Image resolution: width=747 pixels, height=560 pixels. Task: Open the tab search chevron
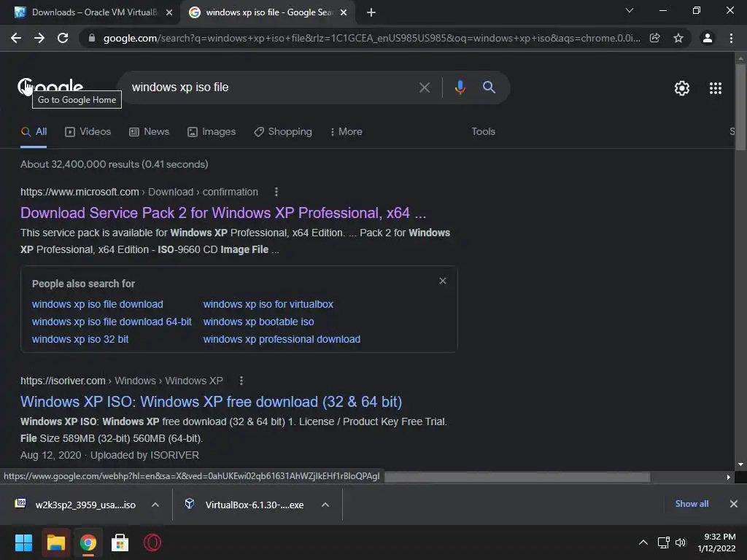point(630,10)
